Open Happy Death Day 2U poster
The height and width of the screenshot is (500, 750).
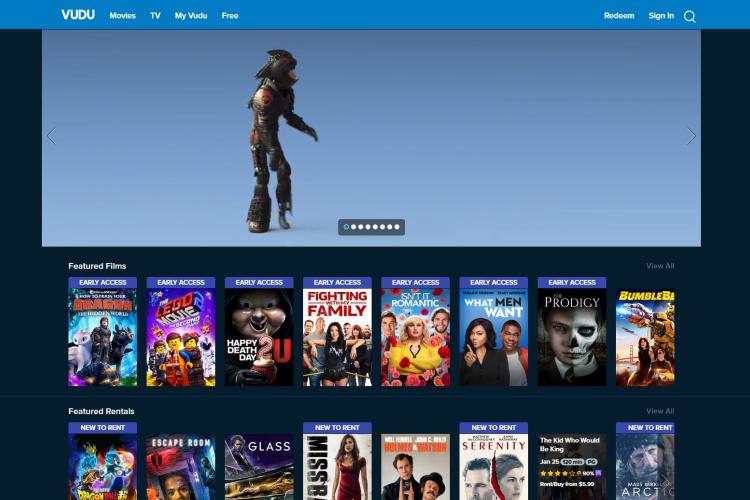pos(259,332)
